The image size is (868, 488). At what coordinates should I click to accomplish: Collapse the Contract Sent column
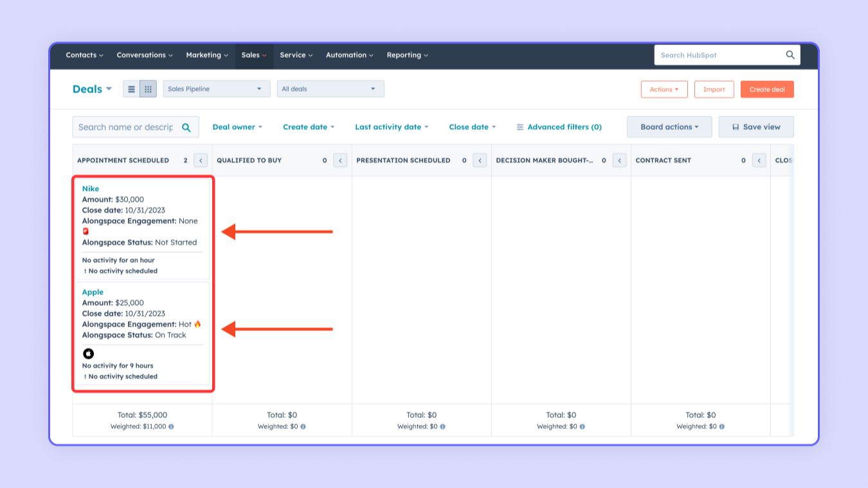tap(759, 161)
